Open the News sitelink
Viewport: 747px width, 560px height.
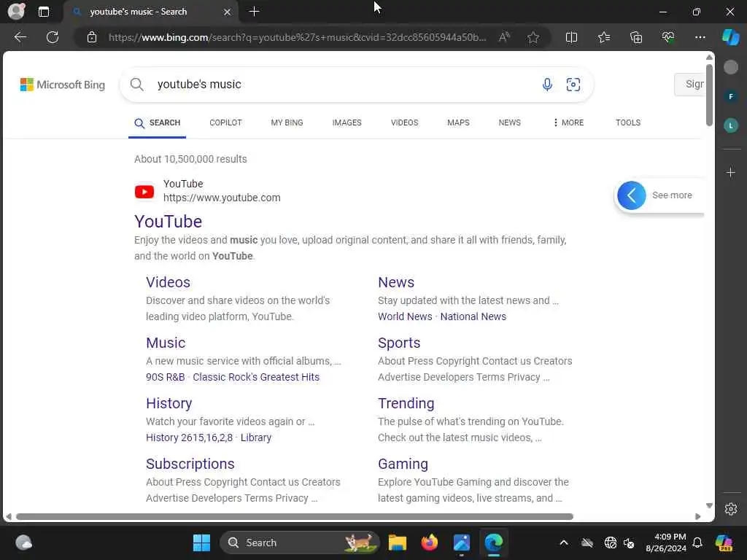396,282
